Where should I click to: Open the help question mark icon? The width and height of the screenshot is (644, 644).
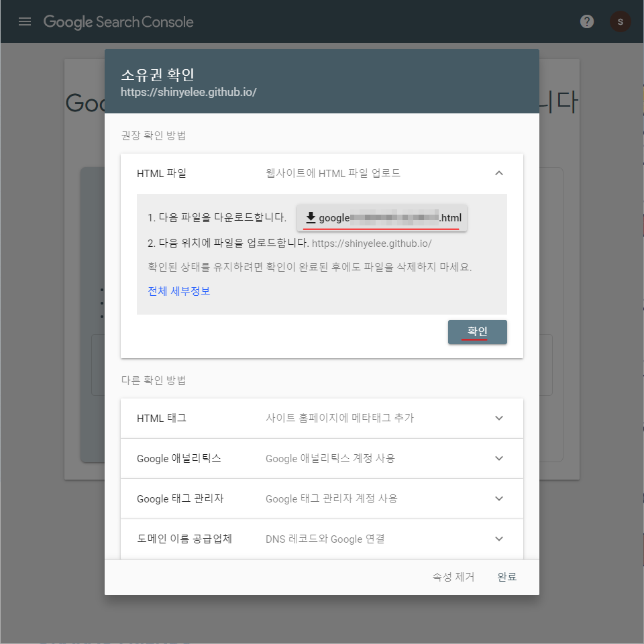[x=587, y=21]
